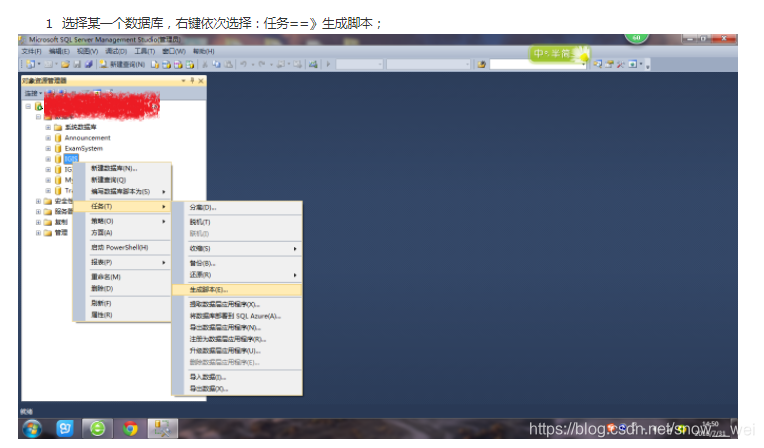Choose 分离(D)... in the tasks submenu
This screenshot has height=448, width=764.
pyautogui.click(x=237, y=208)
